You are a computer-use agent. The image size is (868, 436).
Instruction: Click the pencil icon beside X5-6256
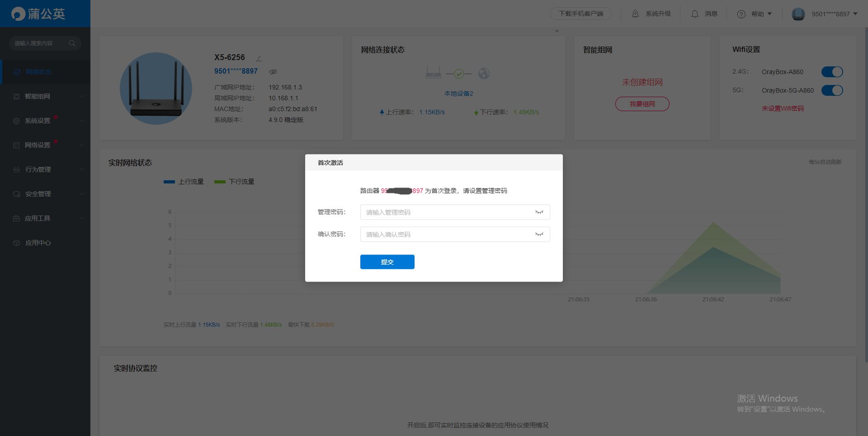click(x=259, y=58)
